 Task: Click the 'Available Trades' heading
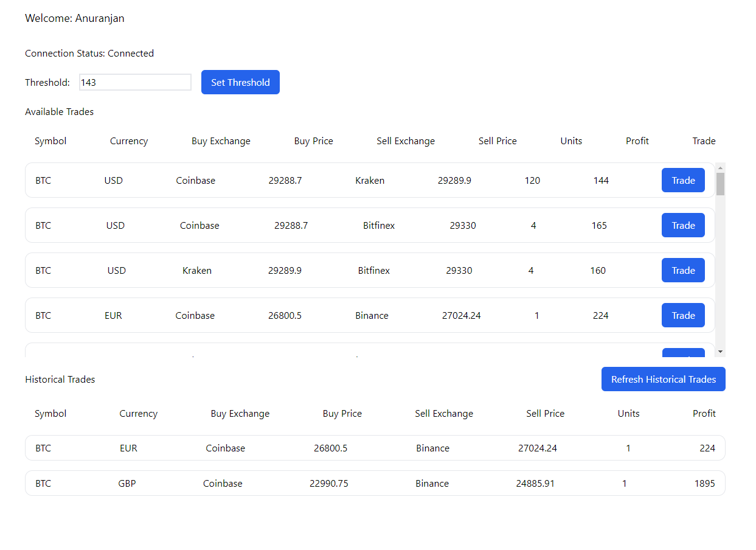click(60, 112)
